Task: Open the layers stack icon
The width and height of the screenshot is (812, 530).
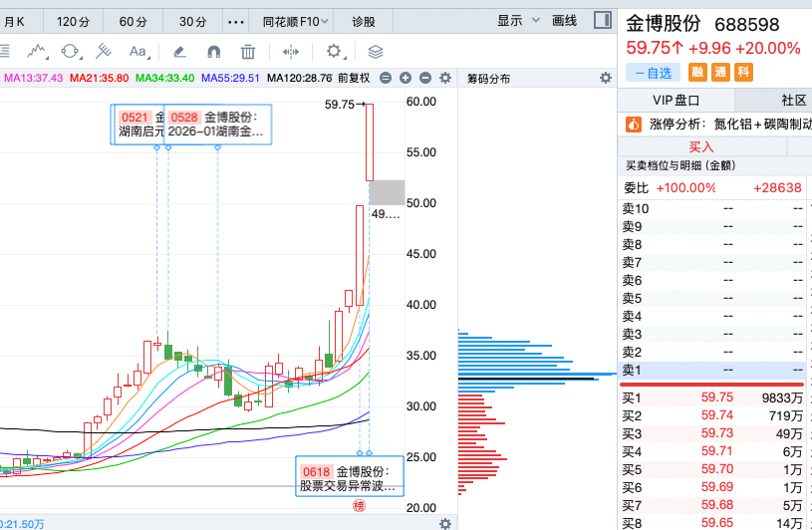Action: pyautogui.click(x=376, y=51)
